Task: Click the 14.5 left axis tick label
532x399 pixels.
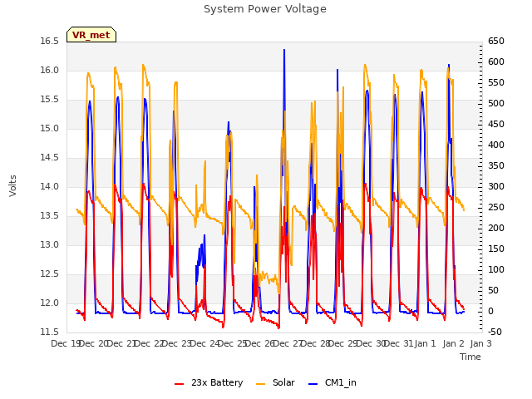Action: point(50,158)
